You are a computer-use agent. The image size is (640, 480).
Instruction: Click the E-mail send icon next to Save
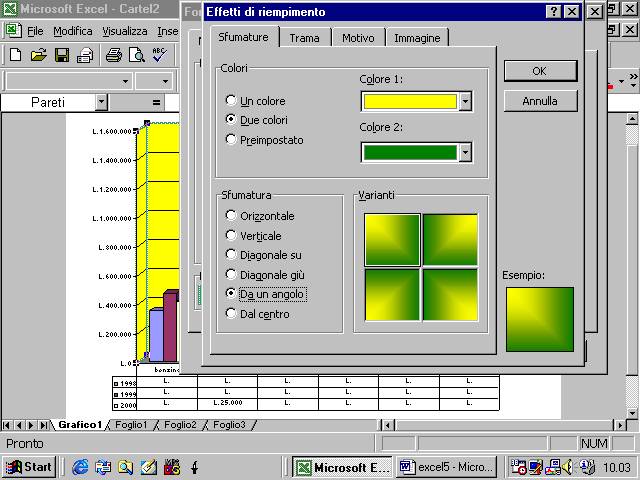pyautogui.click(x=85, y=55)
